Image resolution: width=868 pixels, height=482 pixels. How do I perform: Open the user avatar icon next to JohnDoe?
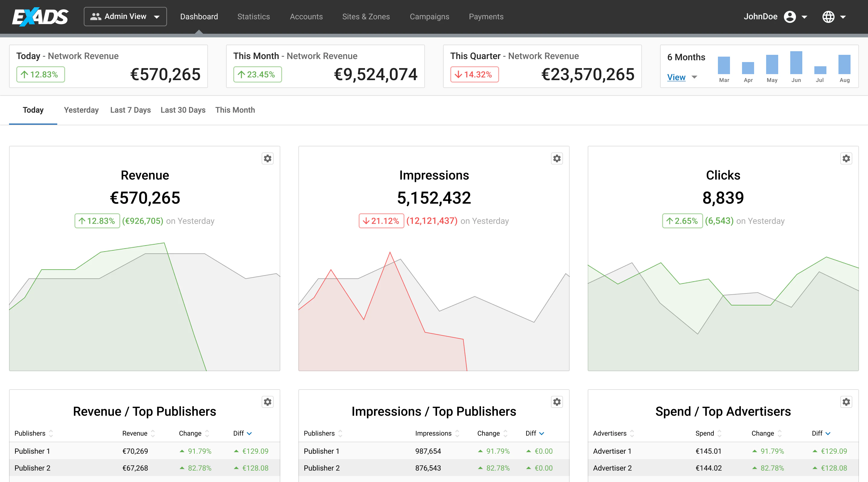click(790, 17)
